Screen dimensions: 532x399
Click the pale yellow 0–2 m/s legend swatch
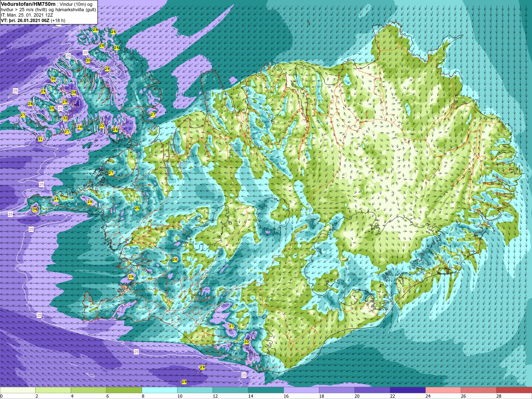click(x=18, y=390)
